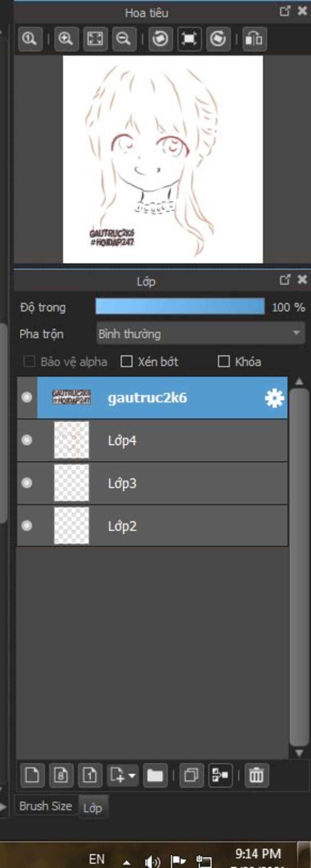
Task: Toggle visibility of the Lớp2 layer
Action: tap(27, 526)
